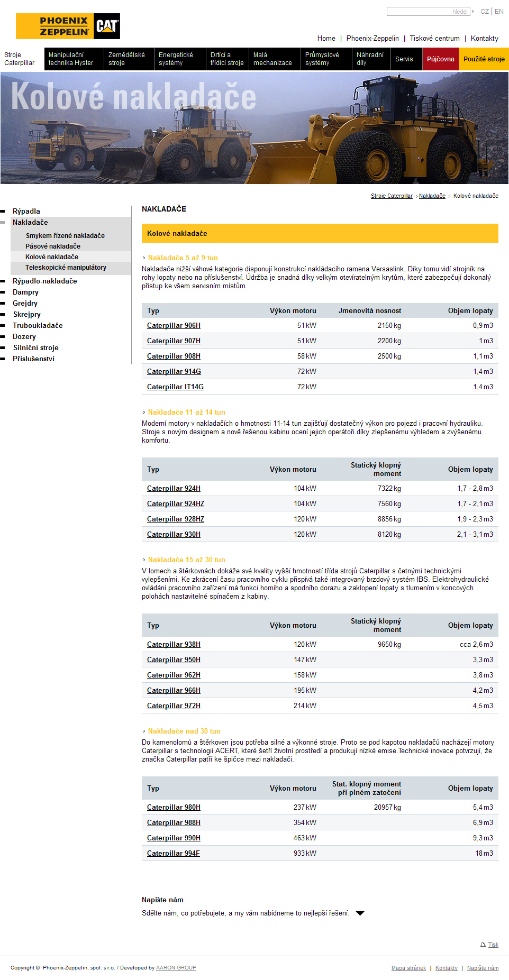Open Grejdry in the sidebar
The width and height of the screenshot is (509, 980).
(x=25, y=303)
